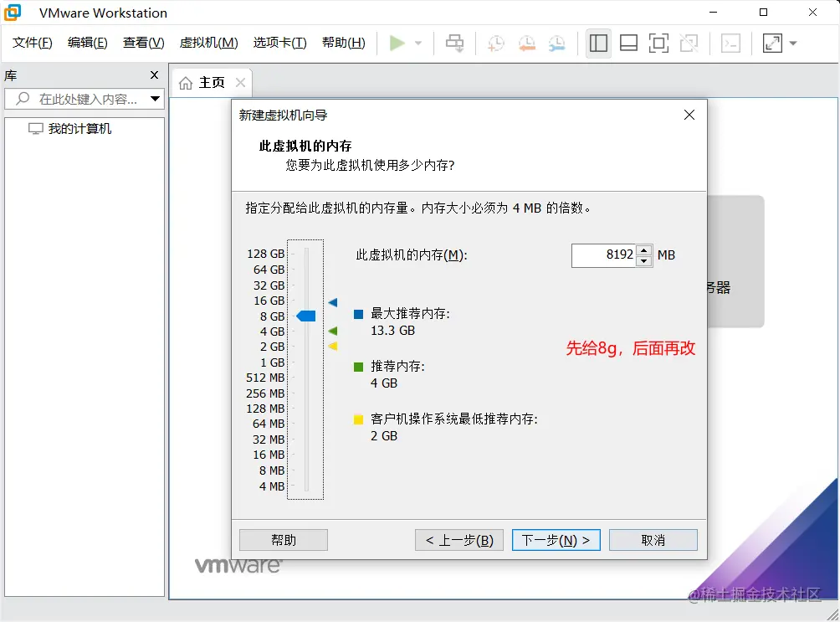The width and height of the screenshot is (840, 622).
Task: Click the fit guest display icon
Action: click(771, 43)
